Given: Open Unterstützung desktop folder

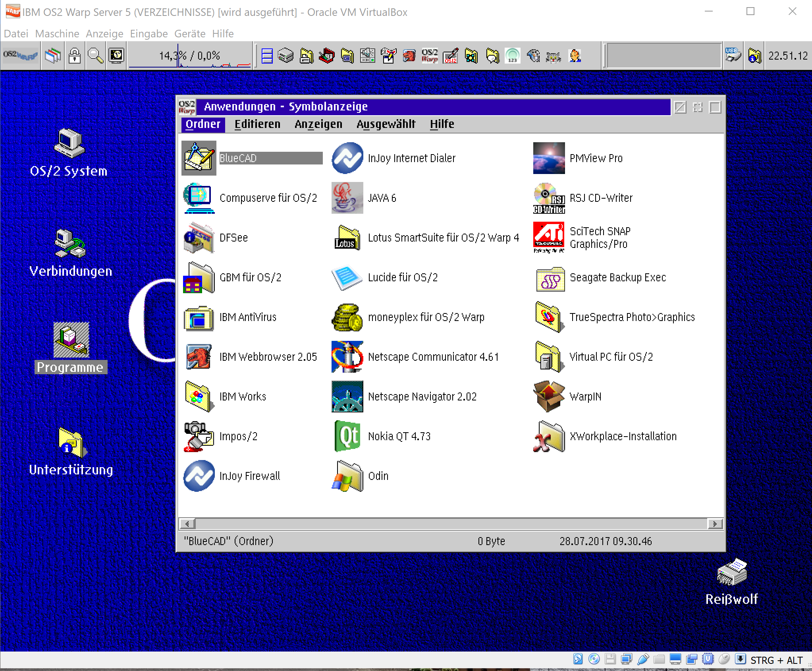Looking at the screenshot, I should click(72, 442).
